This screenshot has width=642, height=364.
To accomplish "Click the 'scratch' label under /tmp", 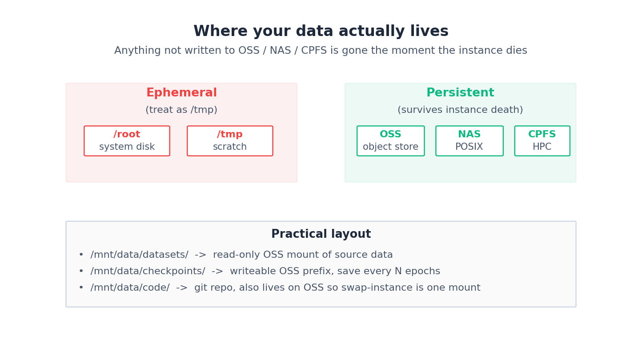I will tap(230, 147).
